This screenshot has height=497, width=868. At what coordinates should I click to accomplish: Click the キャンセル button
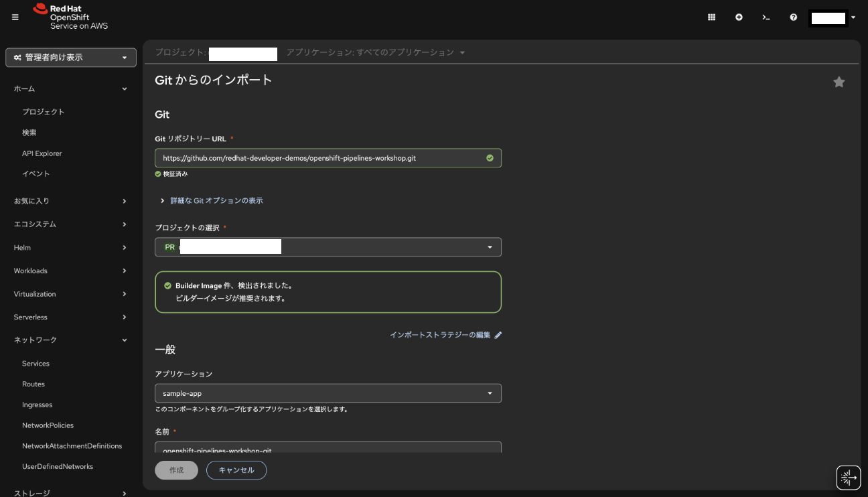(236, 470)
